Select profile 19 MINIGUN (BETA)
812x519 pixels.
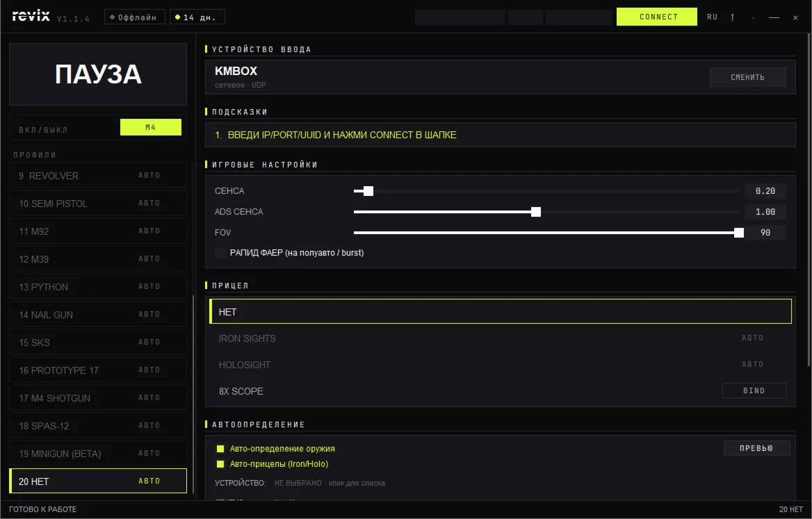(98, 454)
